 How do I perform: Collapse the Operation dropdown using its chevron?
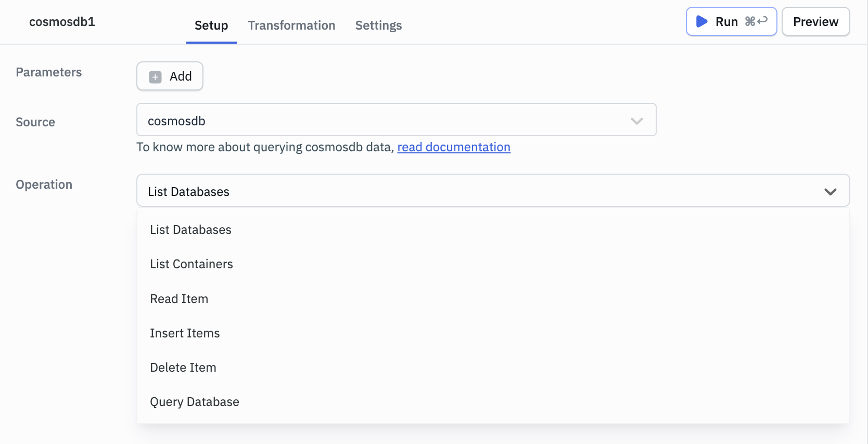pos(830,191)
